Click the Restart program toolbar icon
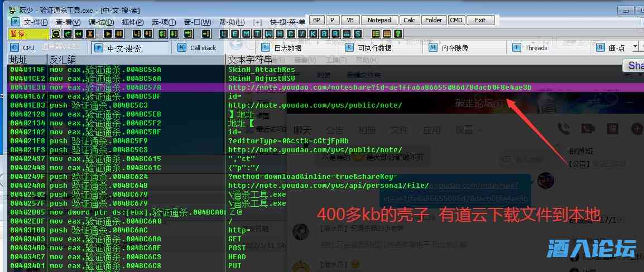Image resolution: width=644 pixels, height=272 pixels. tap(68, 33)
